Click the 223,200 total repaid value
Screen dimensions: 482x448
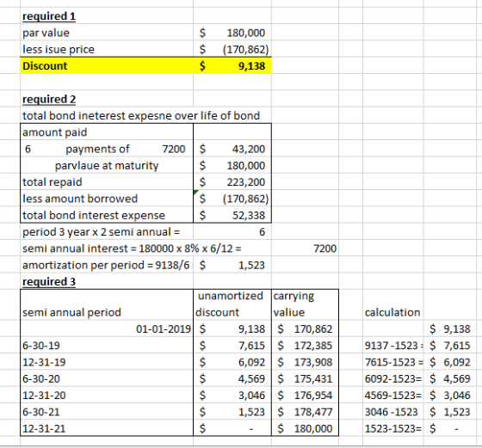[232, 182]
